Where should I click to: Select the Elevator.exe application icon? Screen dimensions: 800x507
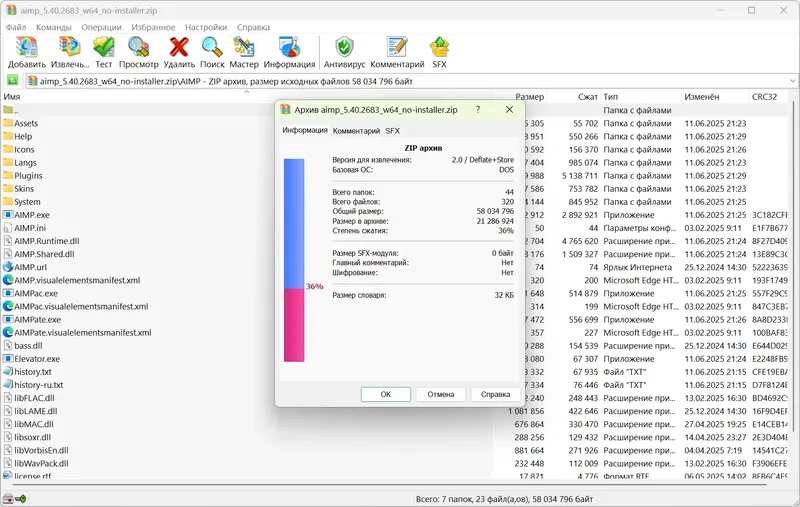click(8, 359)
